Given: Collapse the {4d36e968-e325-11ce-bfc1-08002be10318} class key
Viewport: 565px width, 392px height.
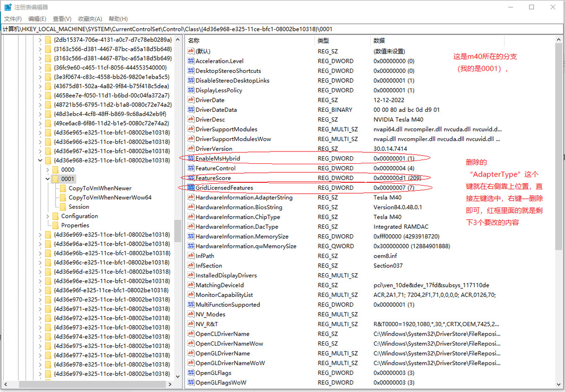Looking at the screenshot, I should 40,160.
